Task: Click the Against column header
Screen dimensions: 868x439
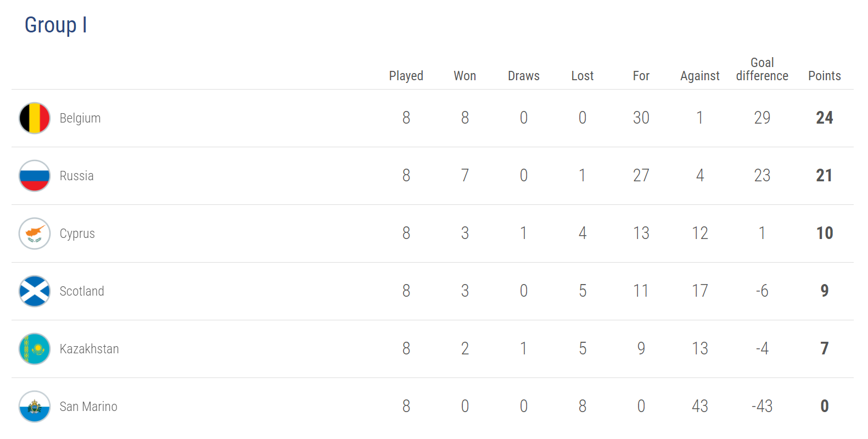Action: pyautogui.click(x=699, y=76)
